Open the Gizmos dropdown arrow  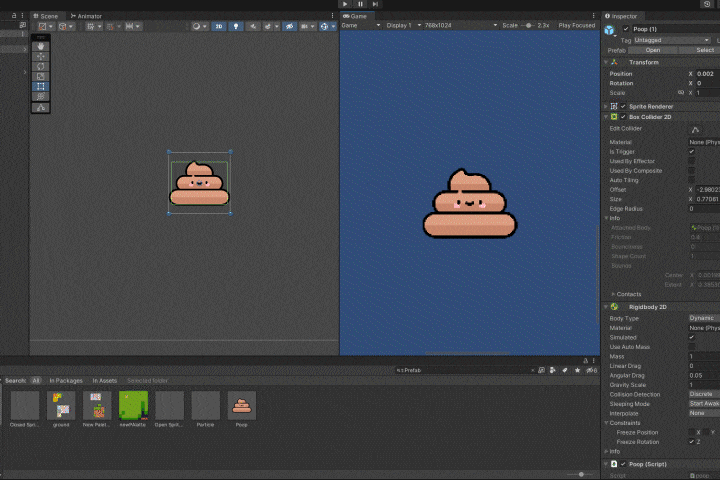point(333,27)
